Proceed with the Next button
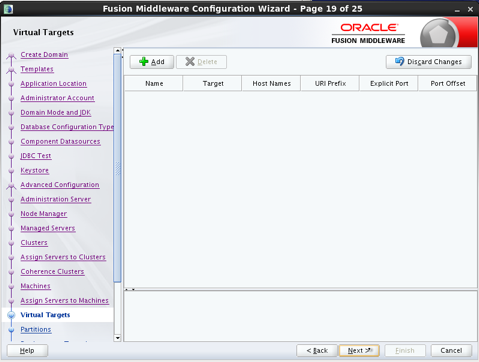 click(x=359, y=351)
